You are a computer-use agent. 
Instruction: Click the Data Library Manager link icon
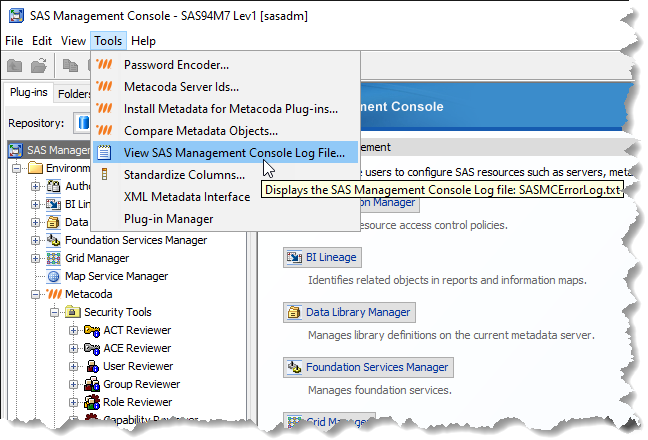[x=294, y=312]
